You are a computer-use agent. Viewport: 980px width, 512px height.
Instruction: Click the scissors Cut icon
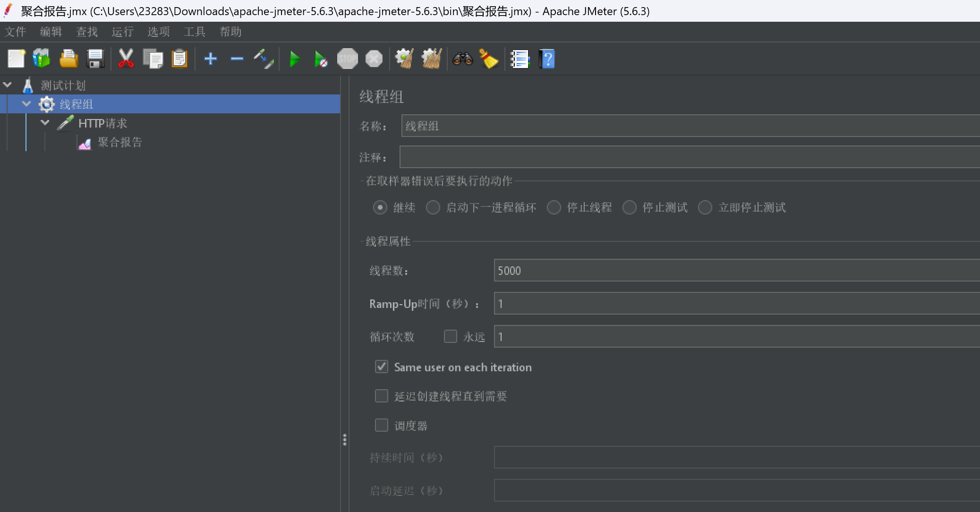click(126, 59)
